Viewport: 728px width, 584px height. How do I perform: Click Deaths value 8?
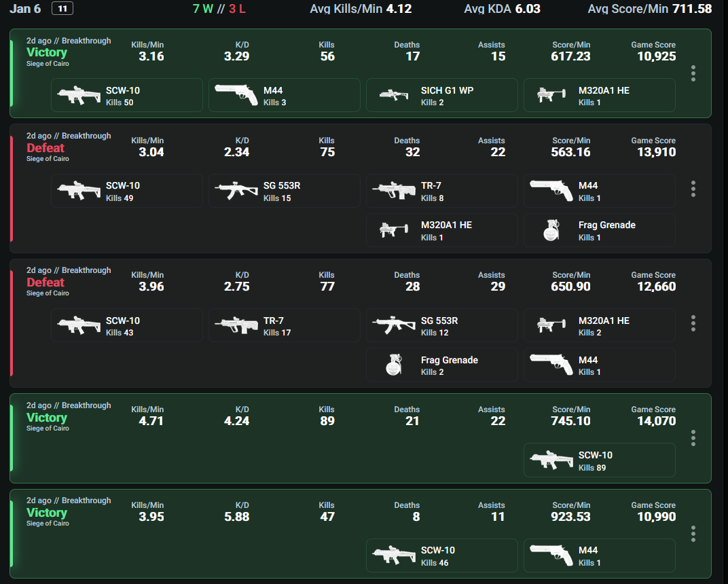point(416,517)
